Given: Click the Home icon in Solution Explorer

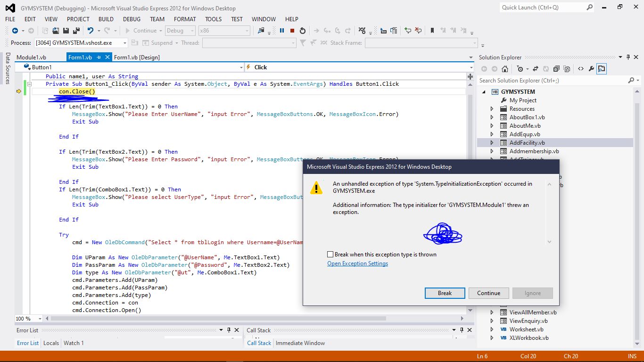Looking at the screenshot, I should 505,69.
